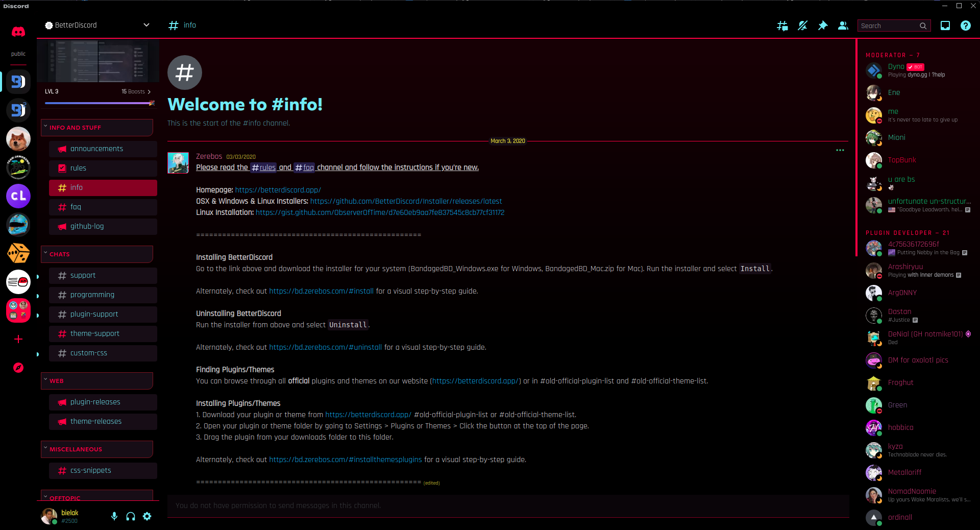This screenshot has height=530, width=980.
Task: Open pinned messages
Action: [823, 26]
